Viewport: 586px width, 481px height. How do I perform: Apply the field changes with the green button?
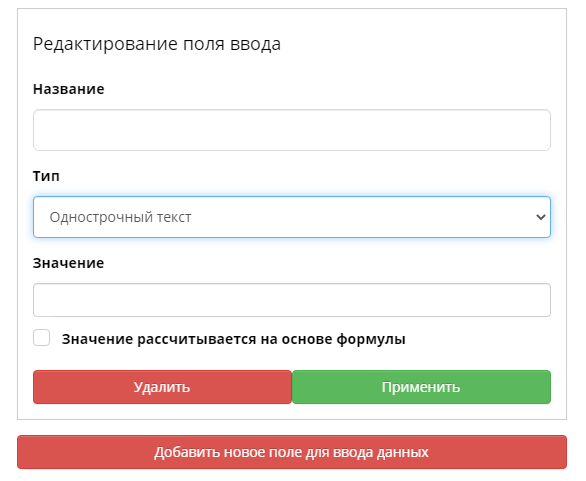pos(421,387)
